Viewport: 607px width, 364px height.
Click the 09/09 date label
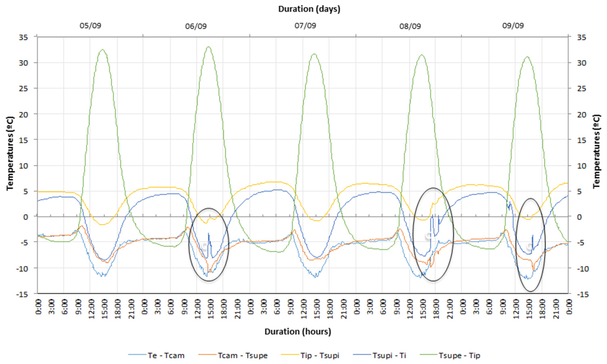pos(513,26)
